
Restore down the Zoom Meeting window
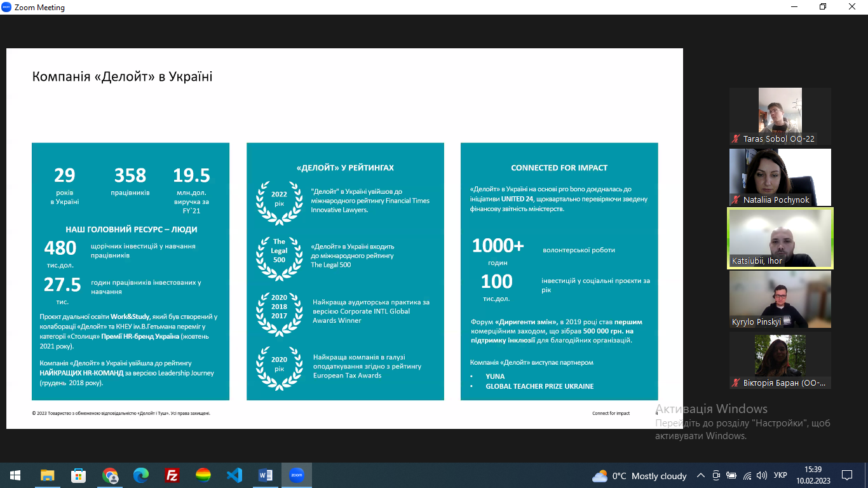click(x=823, y=7)
